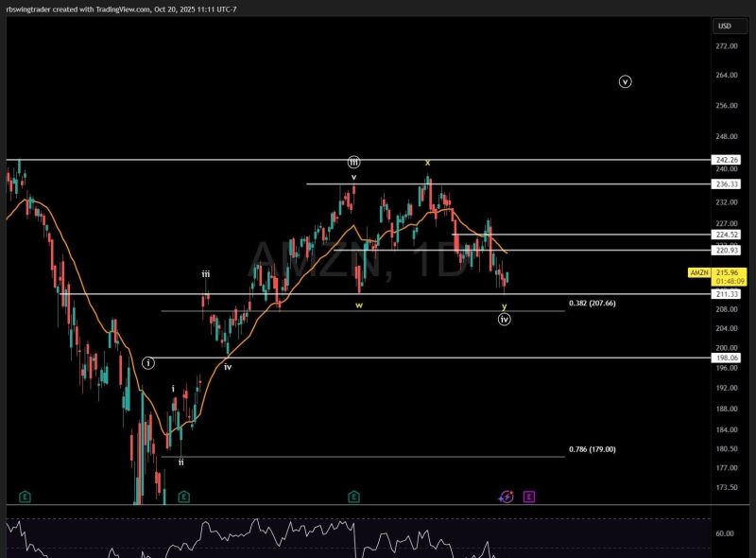Click the 220.93 horizontal line price label
Viewport: 756px width, 558px height.
[x=727, y=251]
